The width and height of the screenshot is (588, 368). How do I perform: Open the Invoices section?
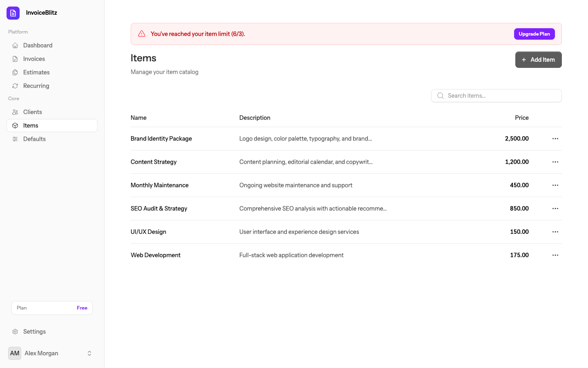[34, 59]
